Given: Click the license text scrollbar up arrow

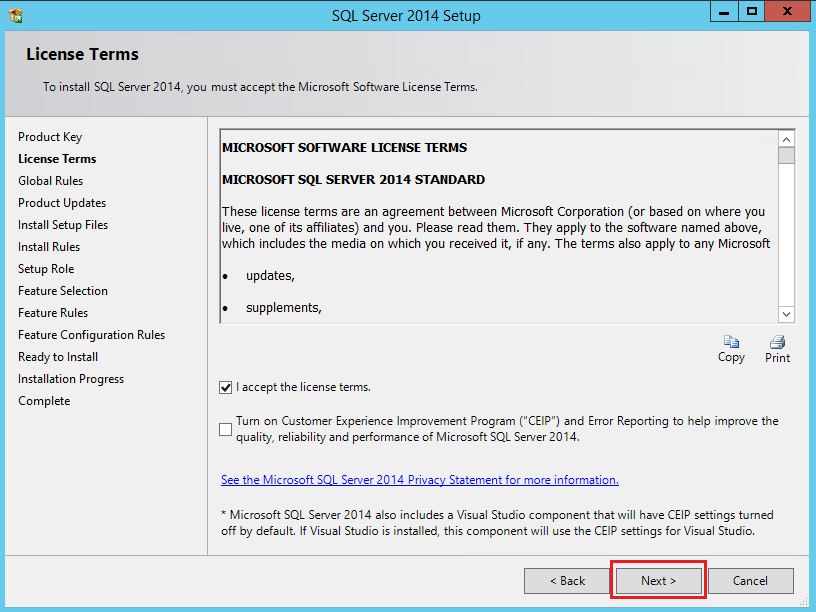Looking at the screenshot, I should [x=786, y=139].
